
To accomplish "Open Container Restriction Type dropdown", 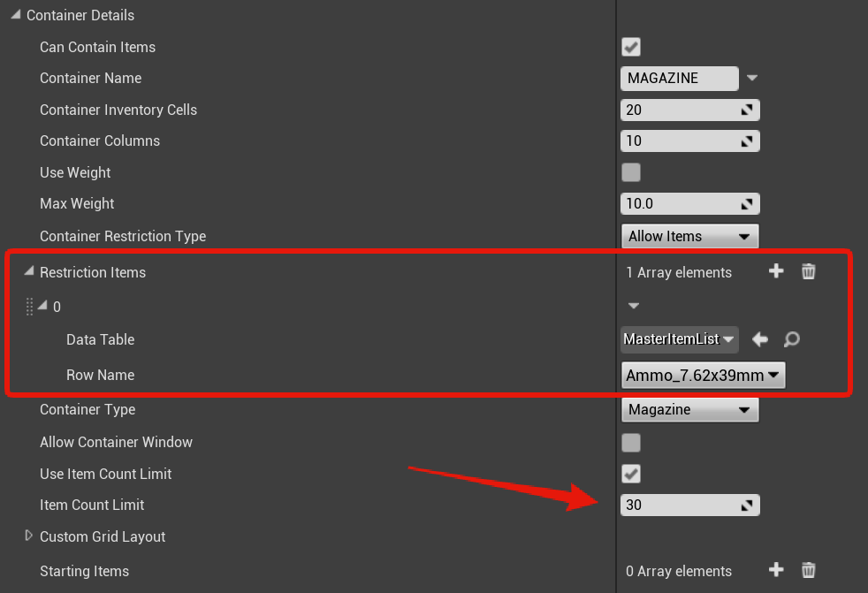I will click(x=689, y=237).
